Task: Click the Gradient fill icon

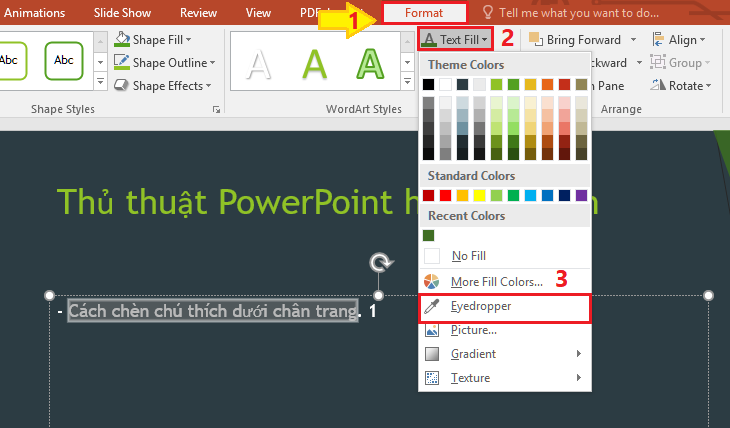Action: tap(432, 354)
